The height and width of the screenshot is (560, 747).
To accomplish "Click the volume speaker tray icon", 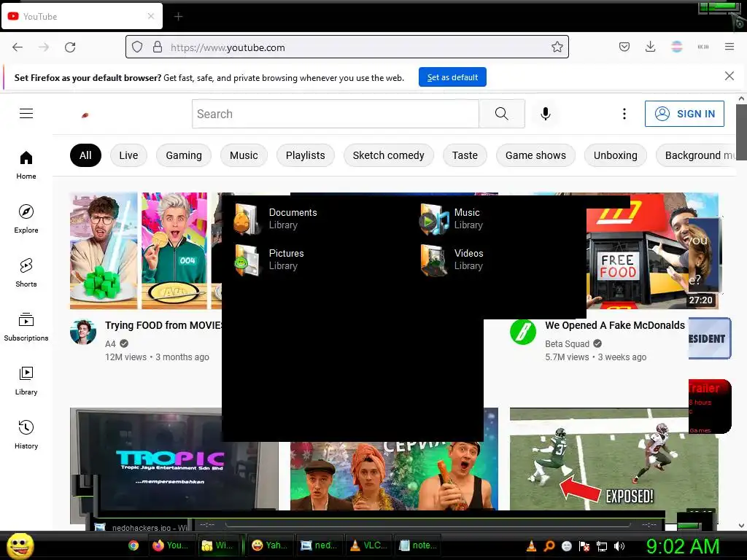I will pyautogui.click(x=619, y=546).
